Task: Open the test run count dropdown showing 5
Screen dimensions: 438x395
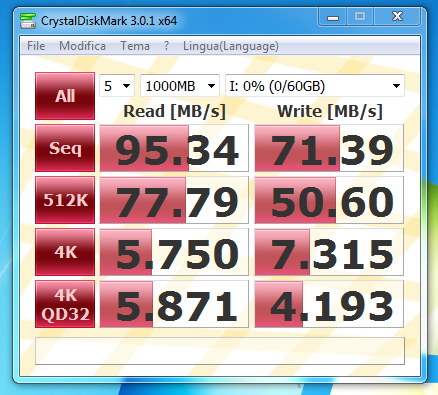Action: [117, 86]
